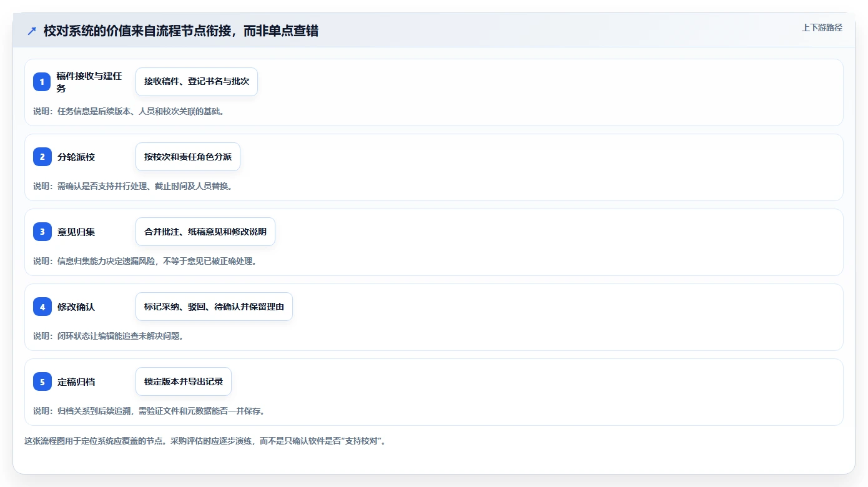Select step number 5 badge
Image resolution: width=868 pixels, height=487 pixels.
42,381
